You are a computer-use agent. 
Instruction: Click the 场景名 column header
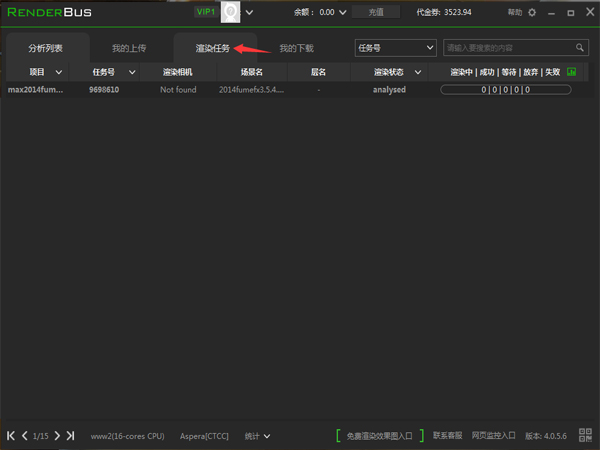251,72
